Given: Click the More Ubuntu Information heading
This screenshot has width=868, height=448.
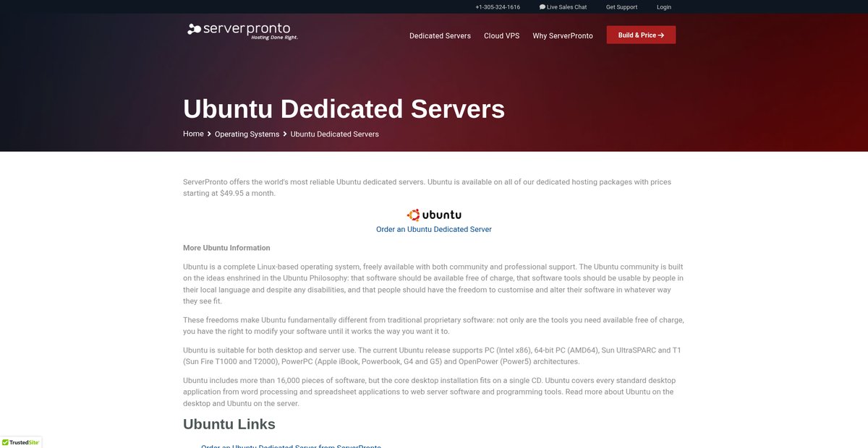Looking at the screenshot, I should coord(226,248).
